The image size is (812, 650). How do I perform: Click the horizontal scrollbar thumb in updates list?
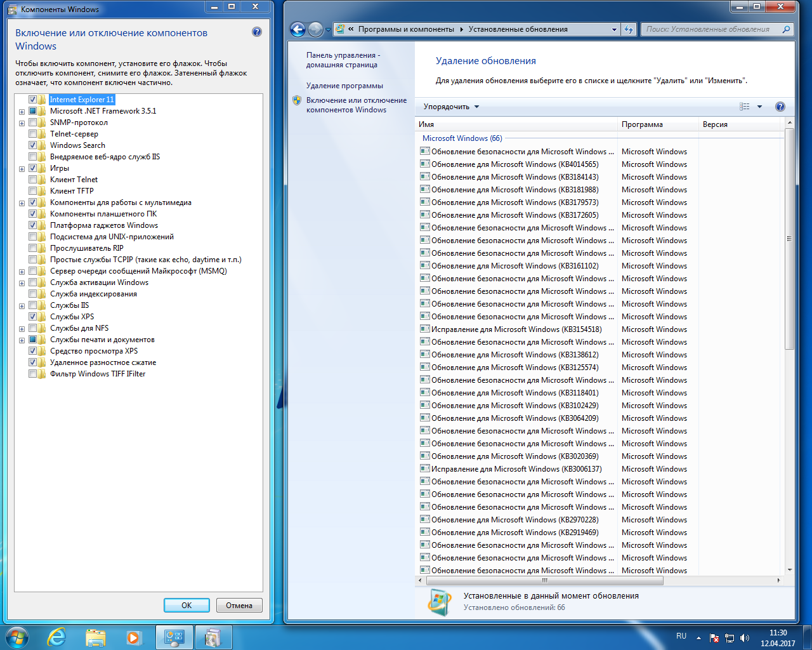[x=544, y=580]
